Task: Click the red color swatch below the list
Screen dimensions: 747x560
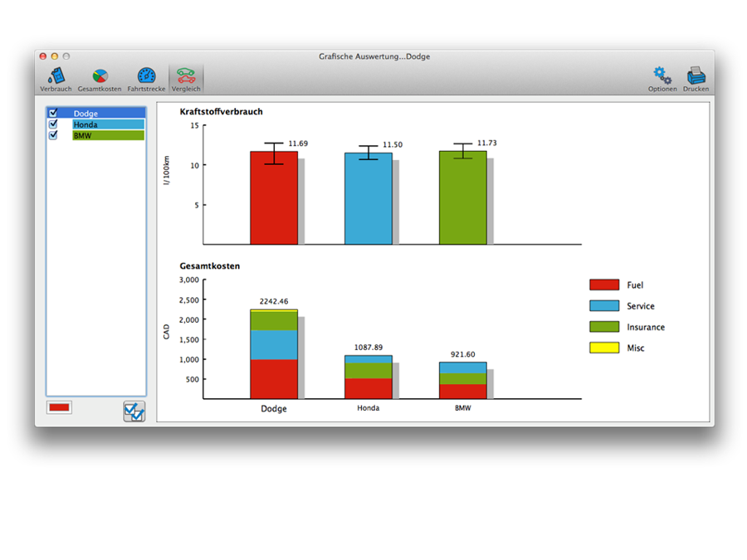Action: pos(60,407)
